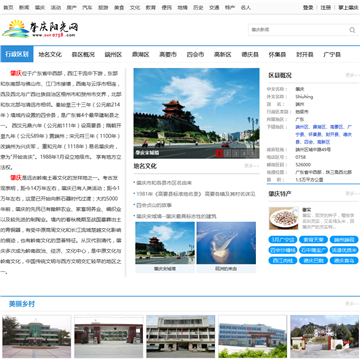Switch to the 德庆县 tab

[x=250, y=54]
